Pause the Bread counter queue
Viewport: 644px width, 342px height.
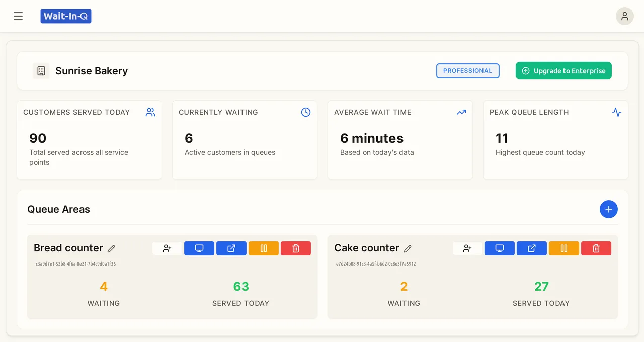click(264, 248)
